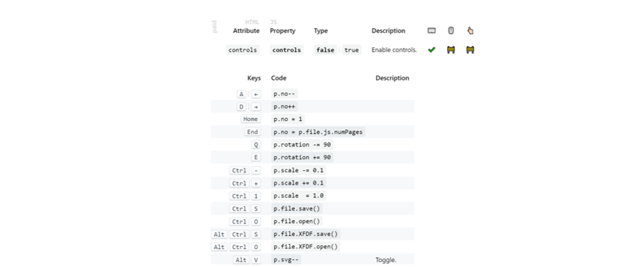Click the Alt key cap in the p.svg-- row
644x267 pixels.
tap(241, 260)
